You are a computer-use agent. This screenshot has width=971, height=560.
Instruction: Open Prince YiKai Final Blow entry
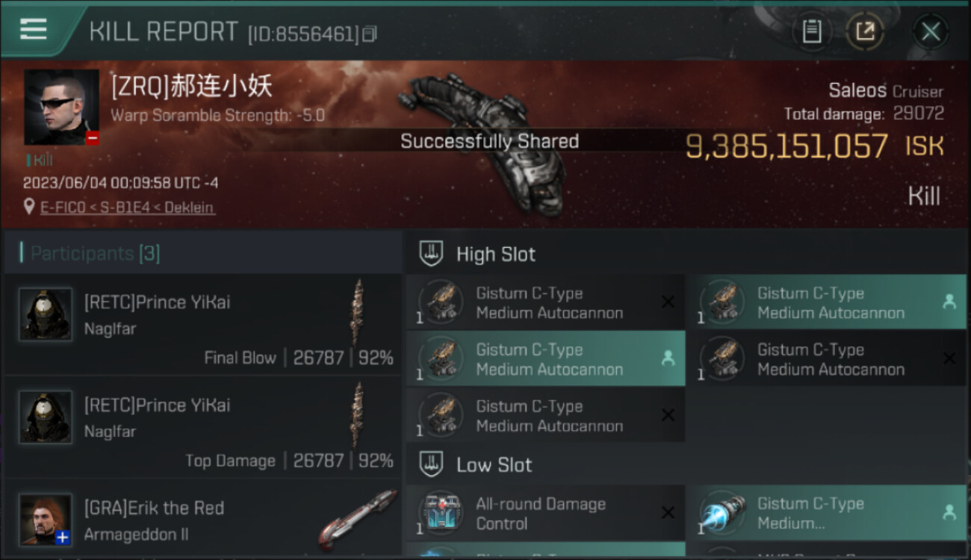pos(203,324)
